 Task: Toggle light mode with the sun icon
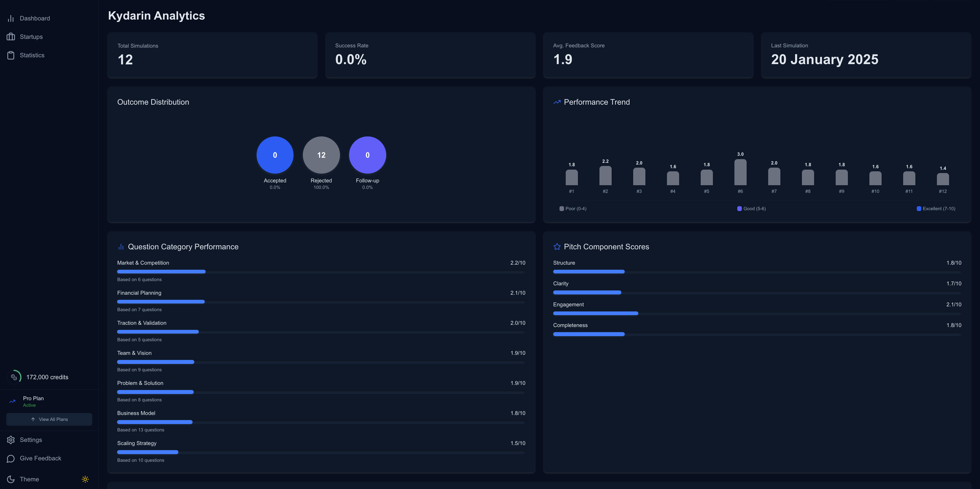click(85, 479)
